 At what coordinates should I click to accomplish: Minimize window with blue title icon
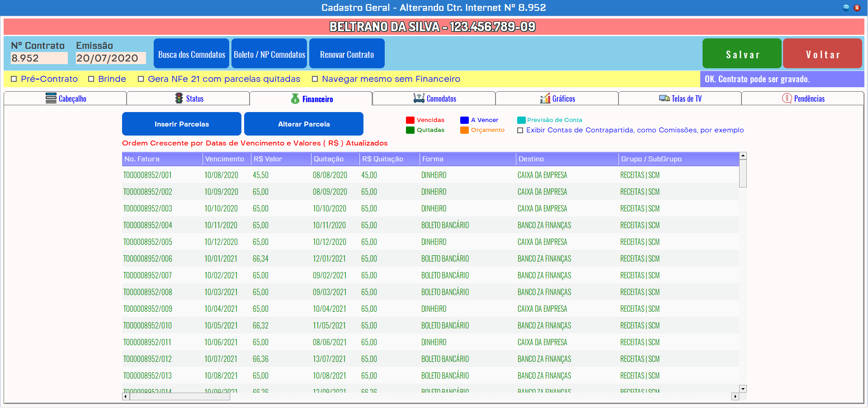tap(846, 8)
